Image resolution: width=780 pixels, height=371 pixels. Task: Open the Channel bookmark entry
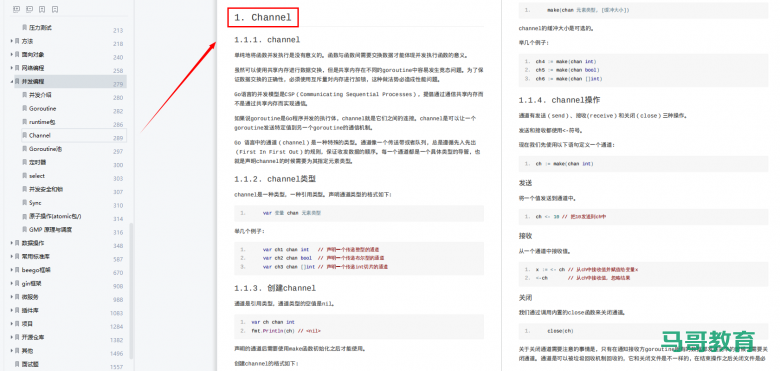click(x=40, y=135)
